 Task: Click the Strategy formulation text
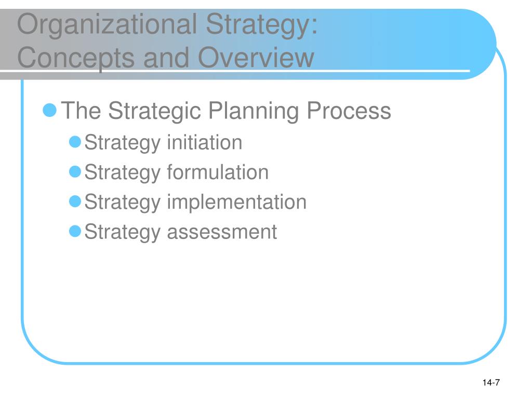tap(177, 172)
